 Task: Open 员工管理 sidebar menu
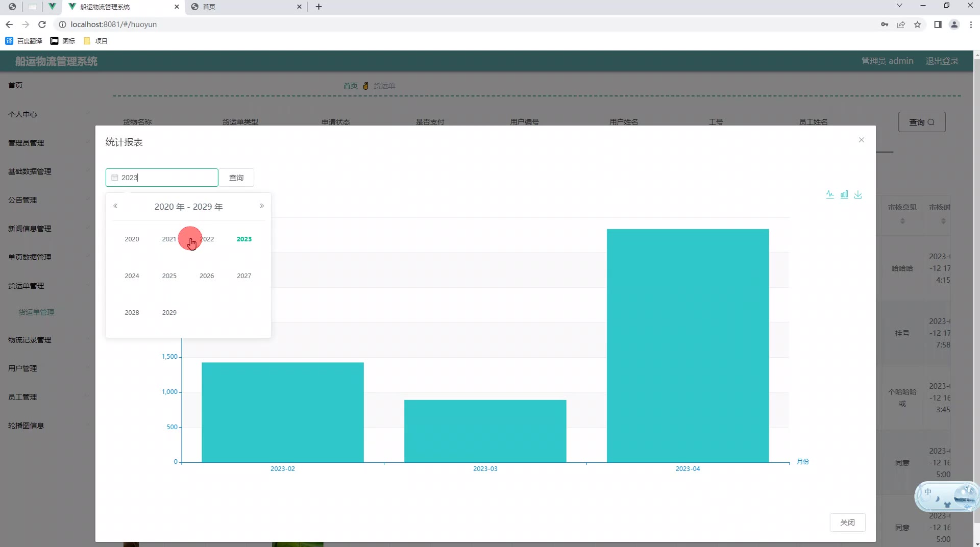click(x=47, y=397)
